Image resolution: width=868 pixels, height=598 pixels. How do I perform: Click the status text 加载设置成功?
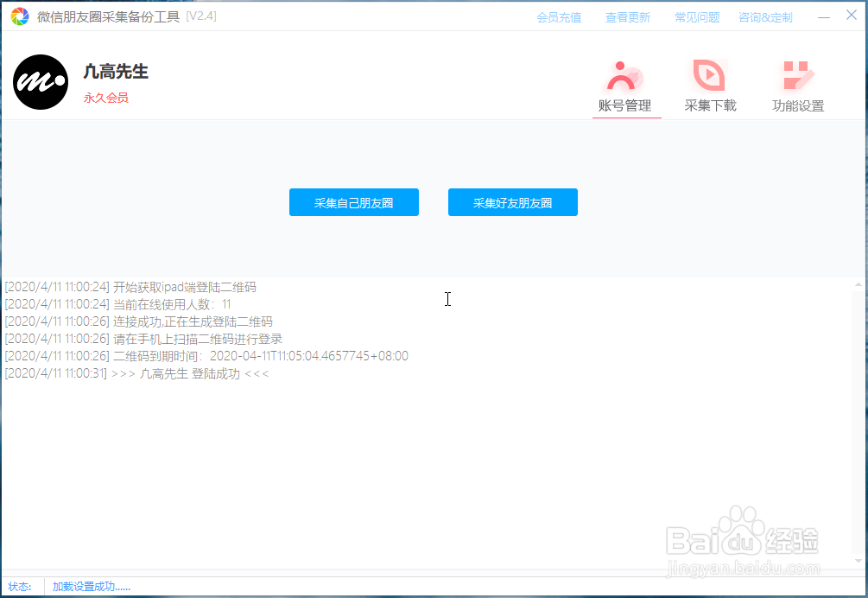click(92, 587)
